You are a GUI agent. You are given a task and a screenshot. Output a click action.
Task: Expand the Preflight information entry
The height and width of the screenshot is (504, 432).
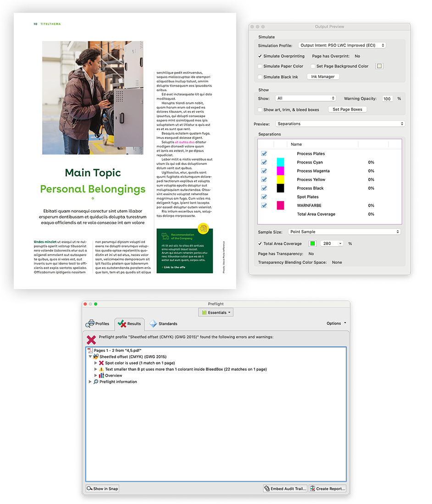coord(90,382)
